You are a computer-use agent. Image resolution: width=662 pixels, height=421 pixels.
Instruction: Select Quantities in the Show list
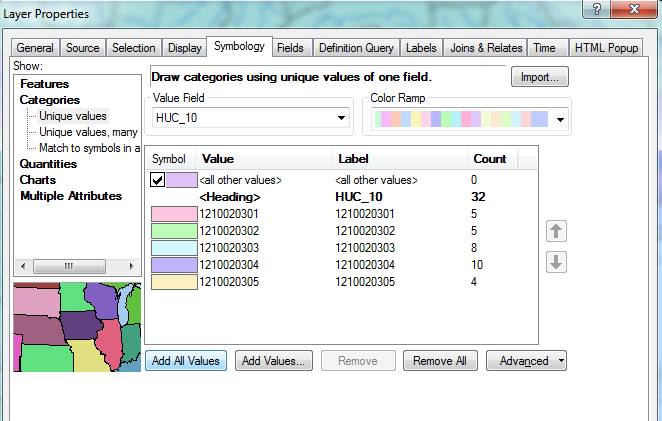click(x=48, y=164)
